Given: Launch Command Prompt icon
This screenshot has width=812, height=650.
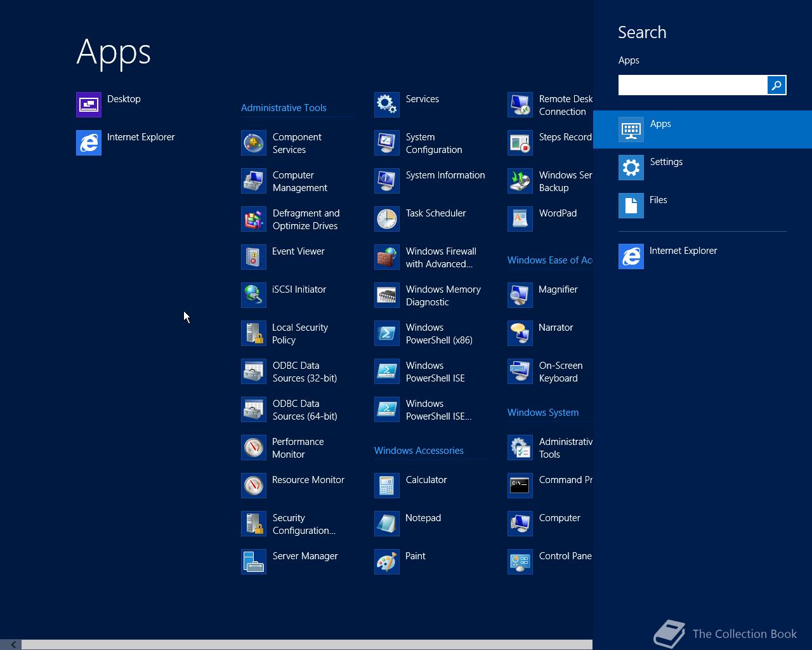Looking at the screenshot, I should 520,486.
